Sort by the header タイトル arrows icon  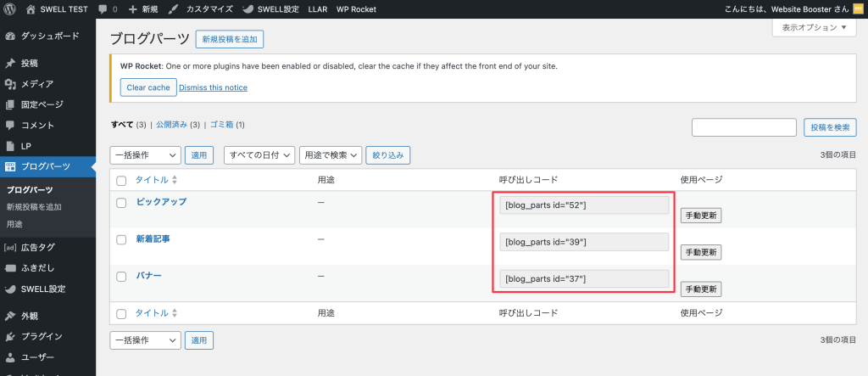175,180
